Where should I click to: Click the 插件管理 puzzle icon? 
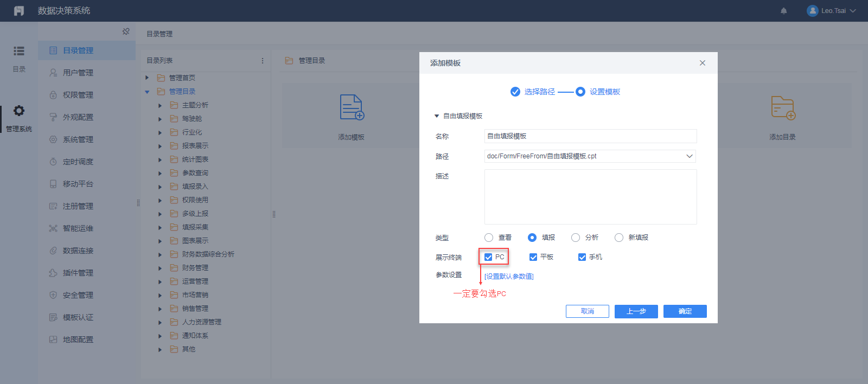pyautogui.click(x=53, y=273)
